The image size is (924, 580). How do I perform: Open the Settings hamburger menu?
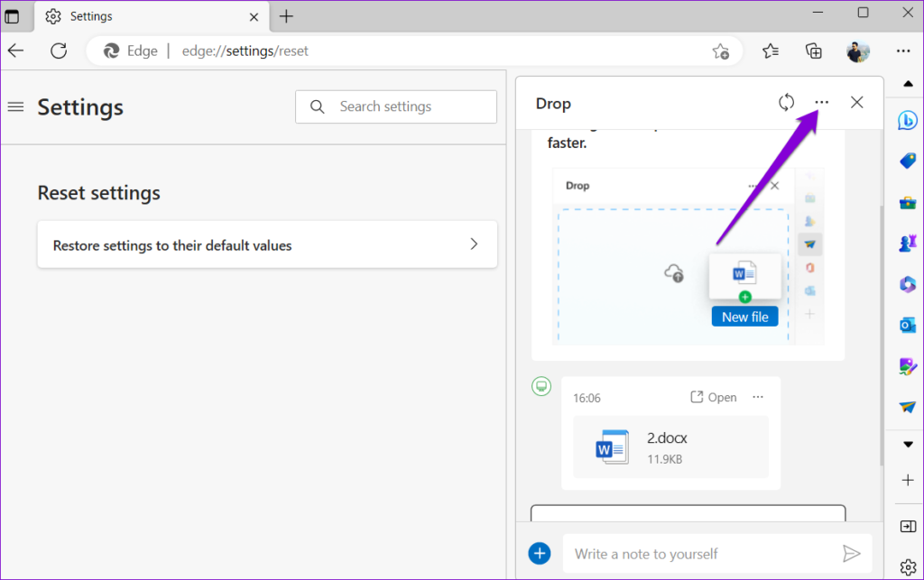coord(15,106)
